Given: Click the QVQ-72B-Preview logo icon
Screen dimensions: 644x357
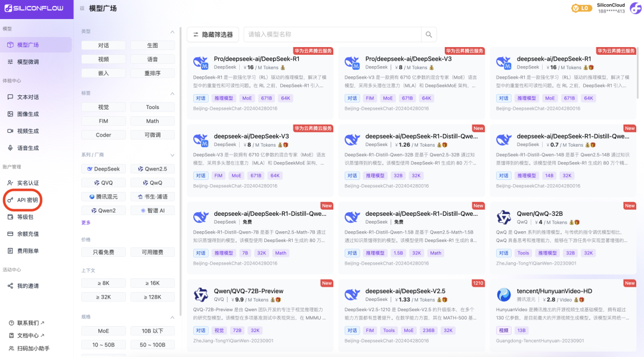Looking at the screenshot, I should pos(201,294).
